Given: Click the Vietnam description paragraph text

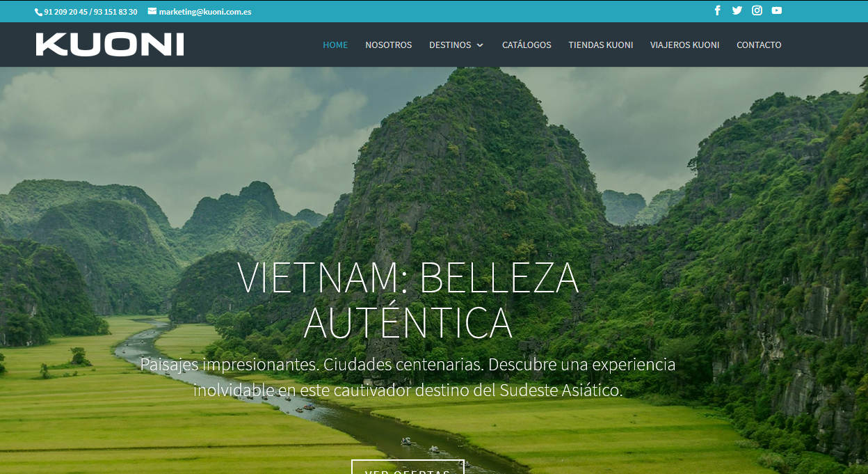Looking at the screenshot, I should coord(408,377).
